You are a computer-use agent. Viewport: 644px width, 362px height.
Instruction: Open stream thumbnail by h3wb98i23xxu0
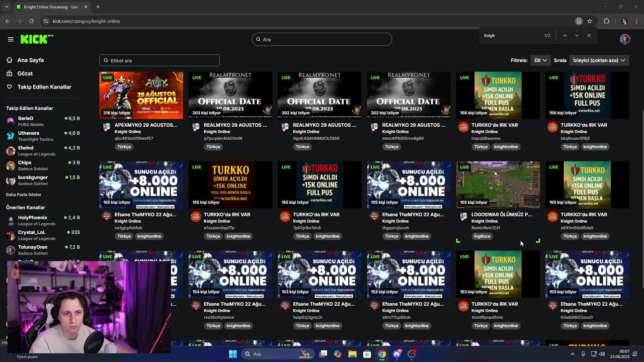click(x=587, y=274)
